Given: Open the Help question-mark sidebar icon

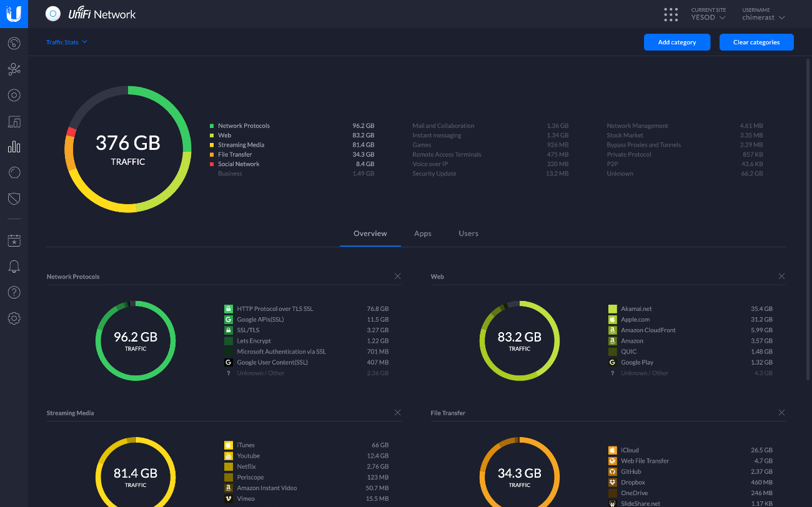Looking at the screenshot, I should point(14,292).
